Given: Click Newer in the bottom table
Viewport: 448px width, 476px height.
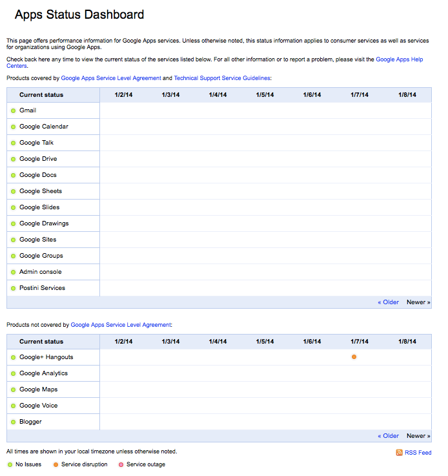Looking at the screenshot, I should tap(418, 436).
